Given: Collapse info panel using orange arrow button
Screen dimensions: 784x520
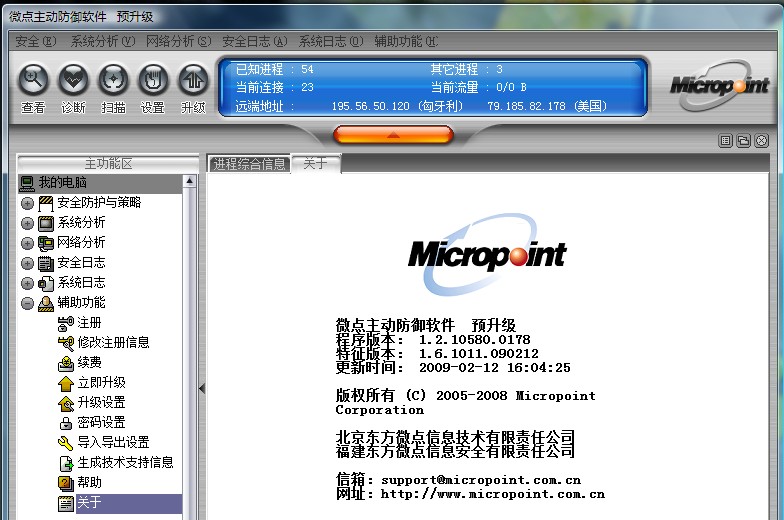Looking at the screenshot, I should pos(393,135).
